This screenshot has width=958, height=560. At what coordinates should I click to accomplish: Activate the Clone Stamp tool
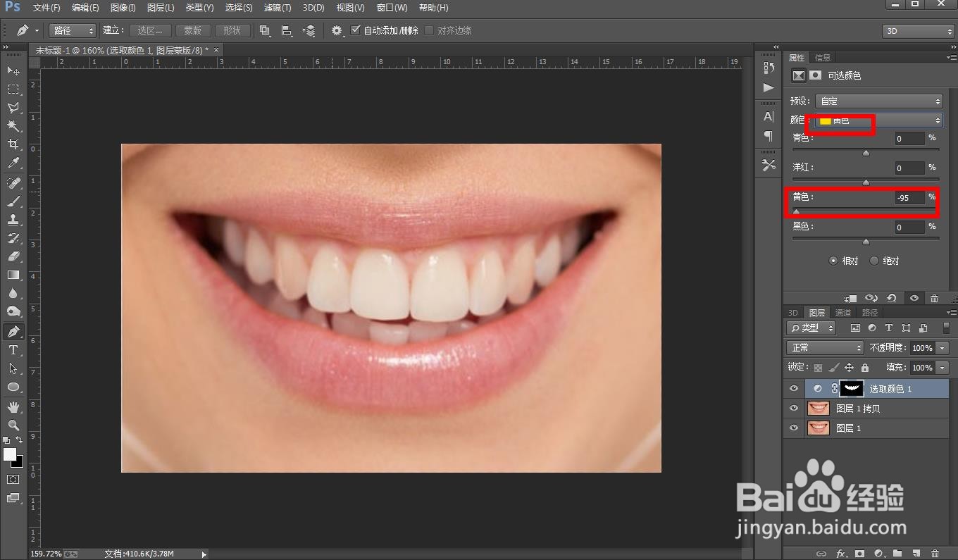click(x=13, y=220)
